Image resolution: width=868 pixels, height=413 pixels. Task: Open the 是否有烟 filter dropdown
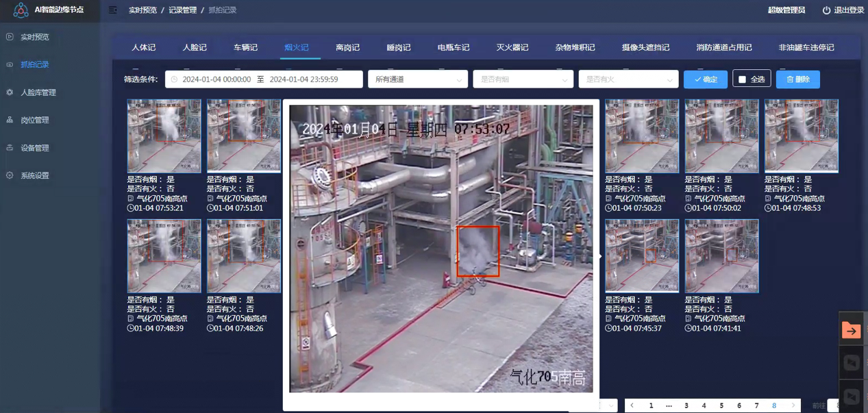click(x=523, y=79)
